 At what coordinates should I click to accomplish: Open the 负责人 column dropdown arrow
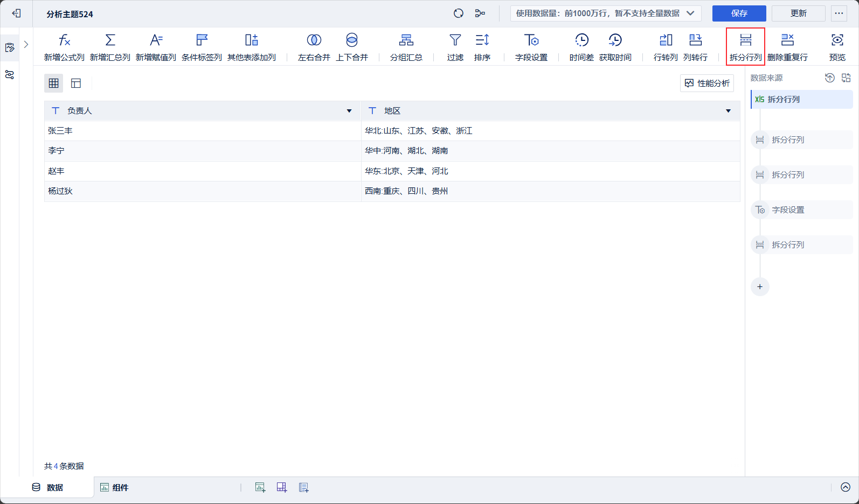349,111
